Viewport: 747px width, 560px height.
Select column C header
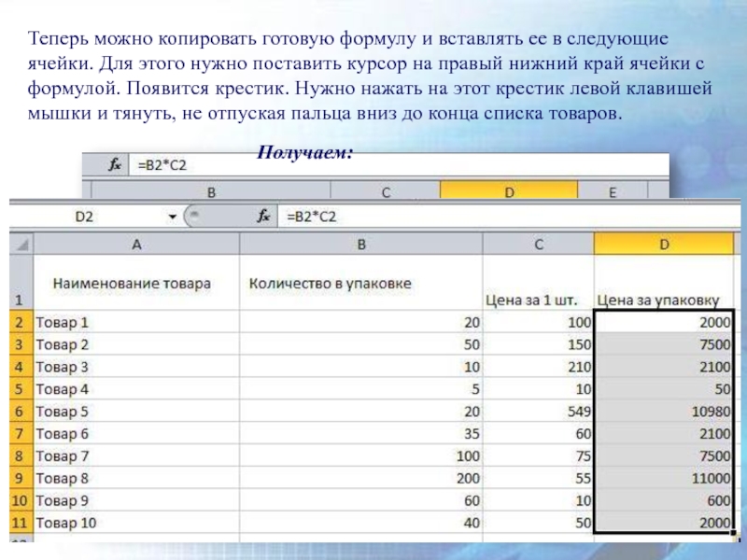coord(538,245)
